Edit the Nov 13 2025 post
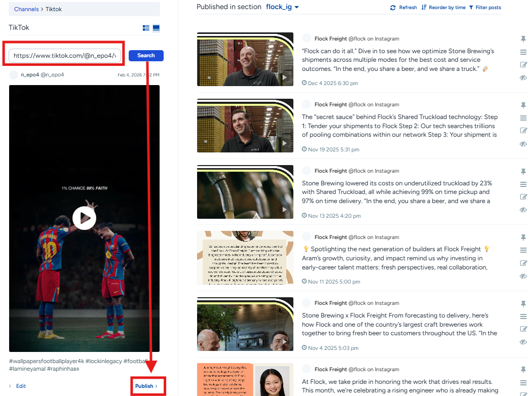532x396 pixels. tap(523, 196)
